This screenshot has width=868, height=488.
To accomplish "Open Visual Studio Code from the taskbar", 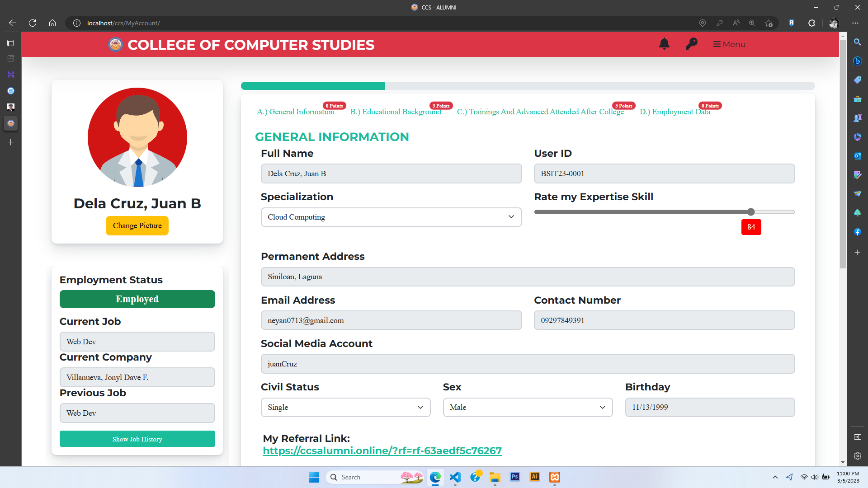I will pos(455,477).
